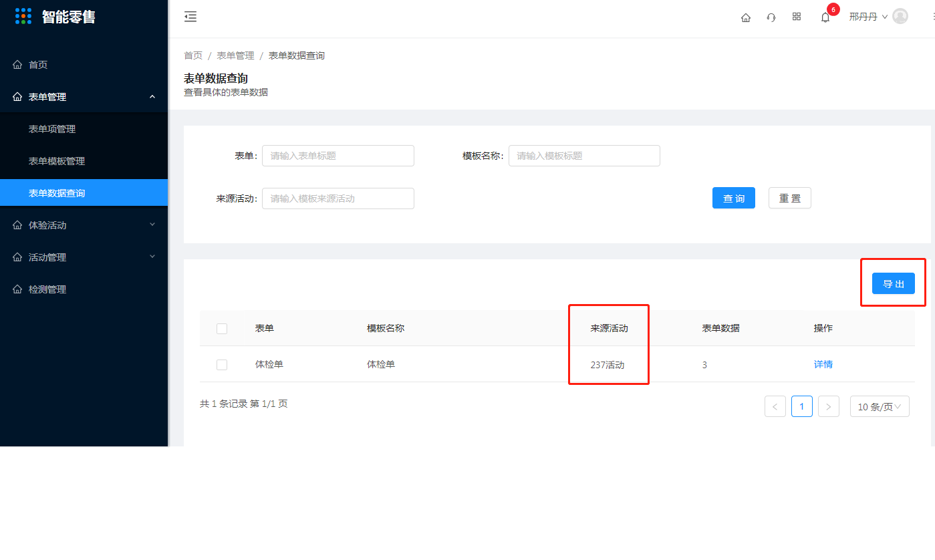Click the 来源活动 column header
Screen dimensions: 935x560
click(609, 328)
